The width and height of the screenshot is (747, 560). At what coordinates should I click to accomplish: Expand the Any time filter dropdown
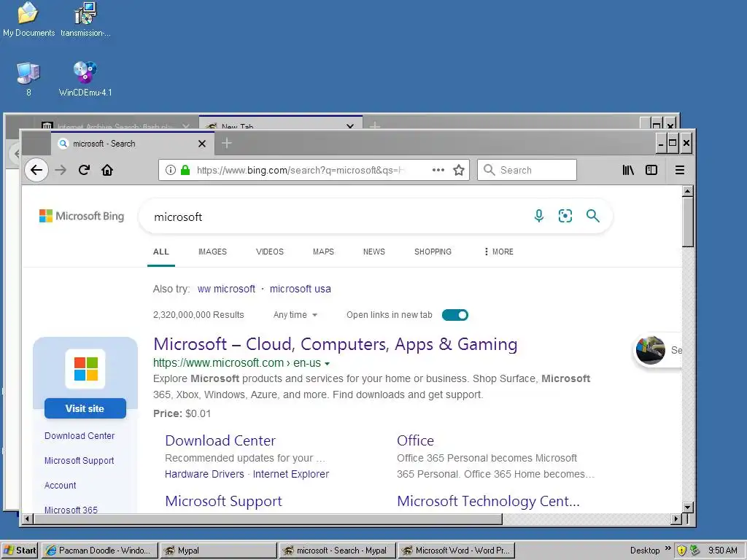[295, 315]
